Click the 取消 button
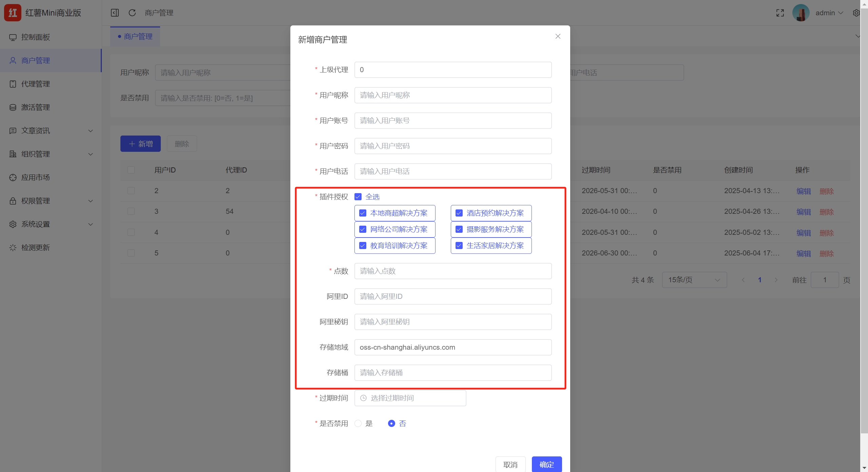 pos(510,465)
